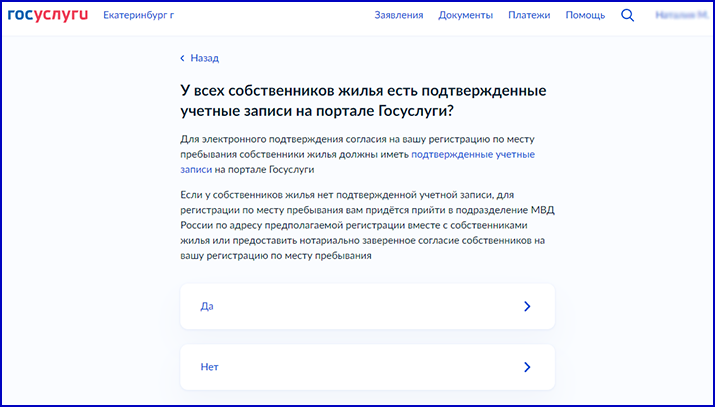Click the arrow on the Да option
This screenshot has width=715, height=407.
pos(527,307)
